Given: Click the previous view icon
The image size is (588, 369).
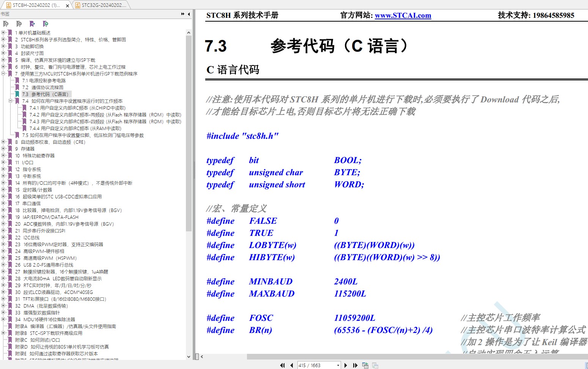Looking at the screenshot, I should click(x=365, y=365).
